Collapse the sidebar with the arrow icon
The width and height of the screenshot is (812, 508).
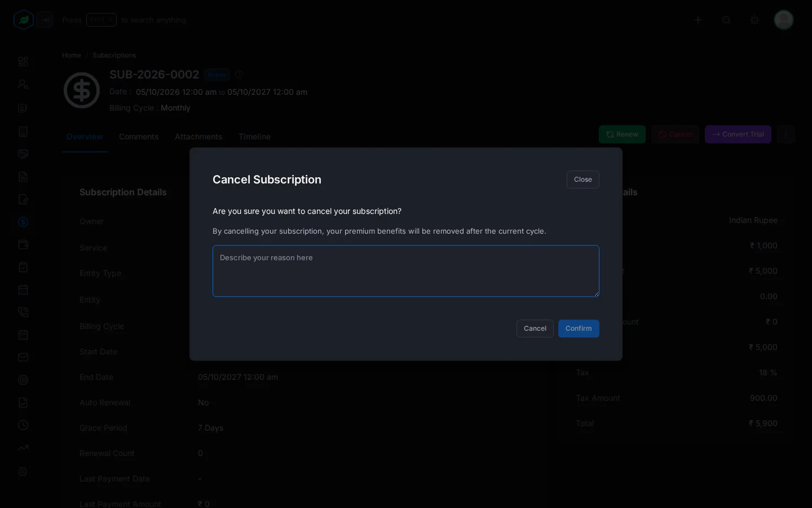point(46,20)
